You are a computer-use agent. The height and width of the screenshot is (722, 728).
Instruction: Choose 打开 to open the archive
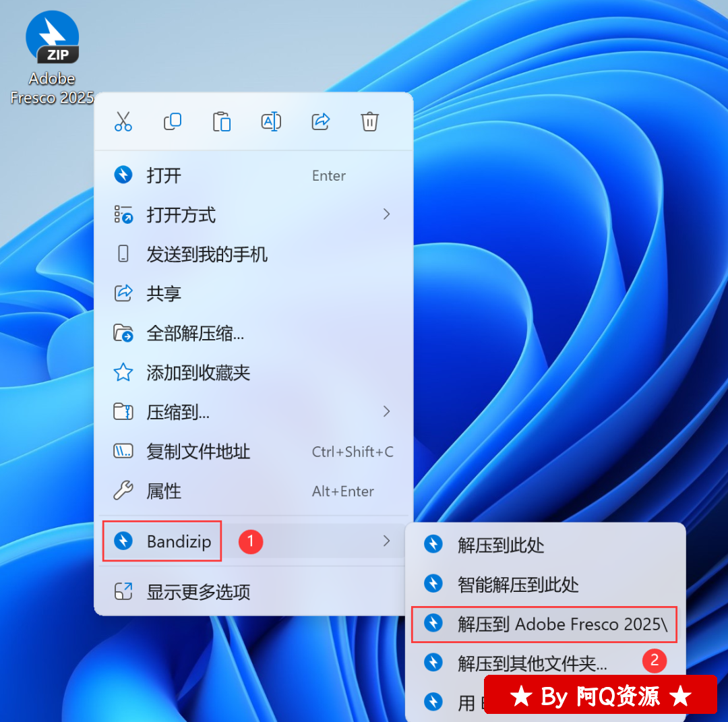click(164, 176)
